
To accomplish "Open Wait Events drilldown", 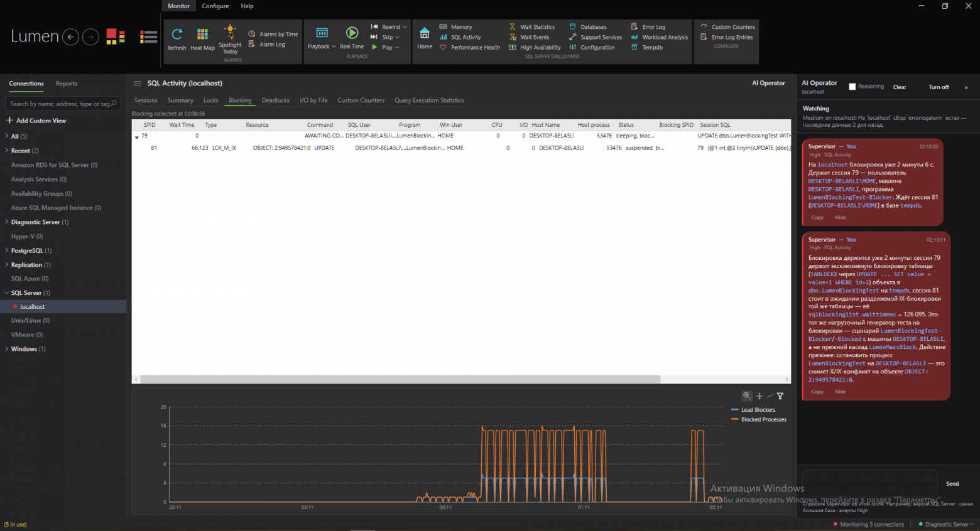I will (x=529, y=37).
